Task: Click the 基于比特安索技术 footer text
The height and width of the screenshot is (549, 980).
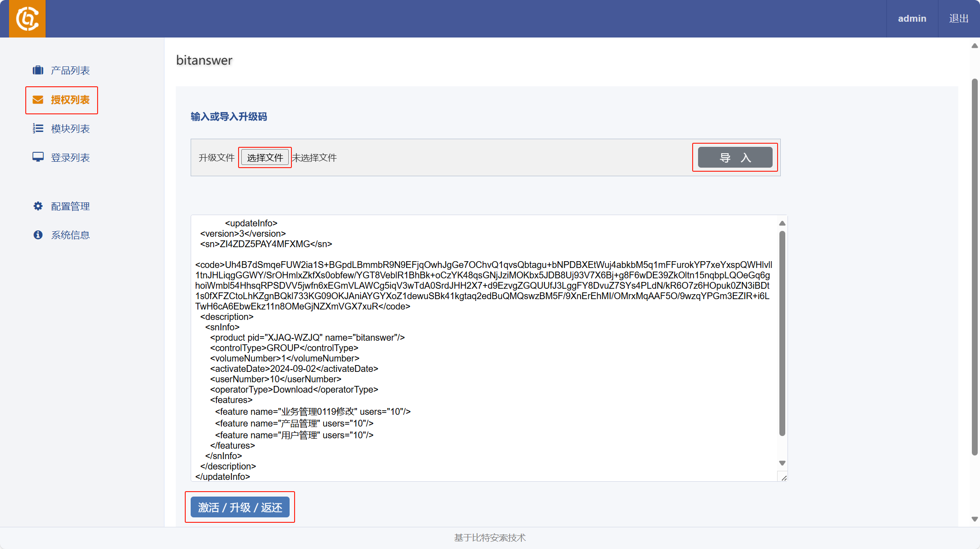Action: tap(490, 538)
